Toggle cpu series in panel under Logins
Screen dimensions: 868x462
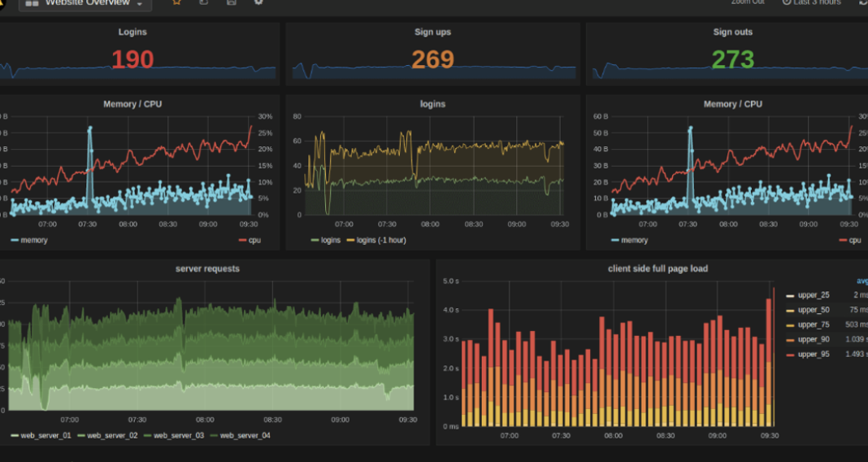tap(254, 241)
